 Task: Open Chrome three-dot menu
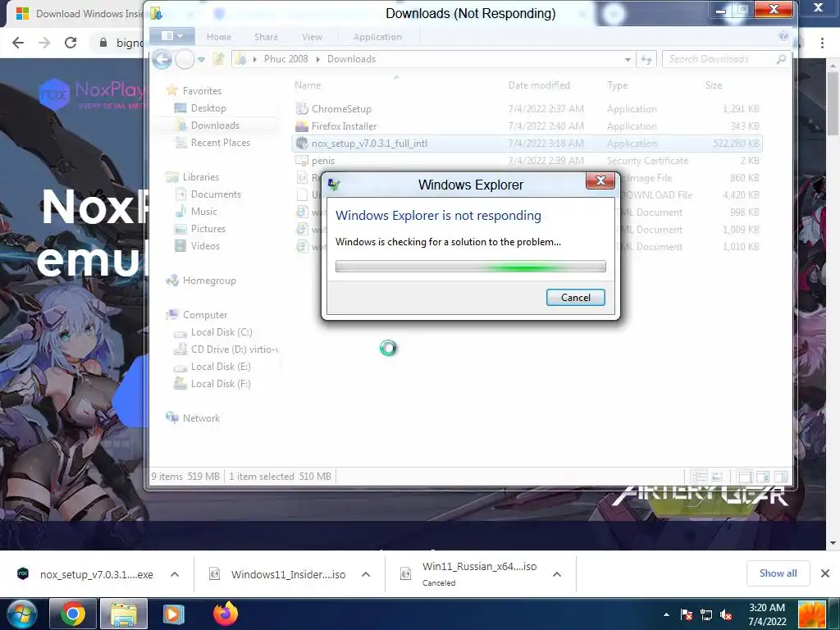[x=822, y=43]
